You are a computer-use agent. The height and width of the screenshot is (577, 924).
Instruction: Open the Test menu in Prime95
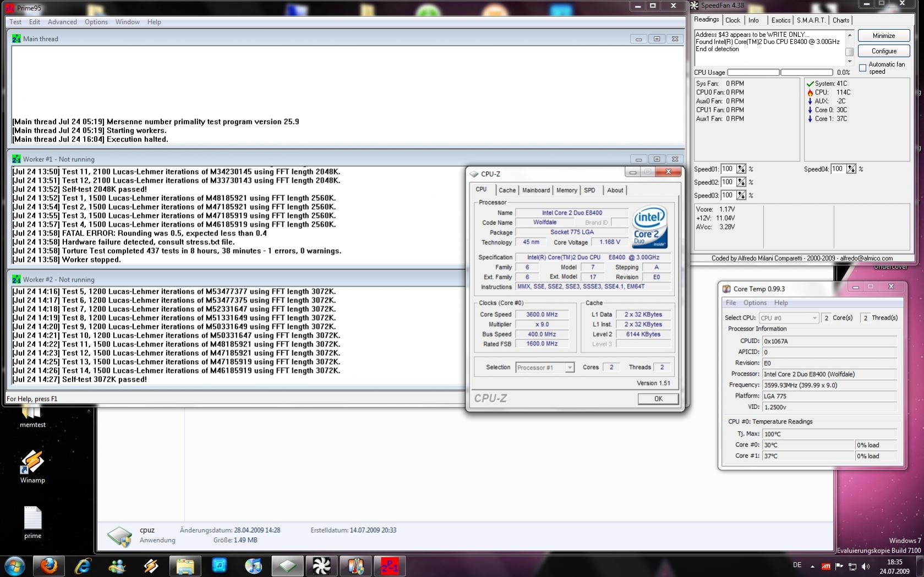point(15,22)
